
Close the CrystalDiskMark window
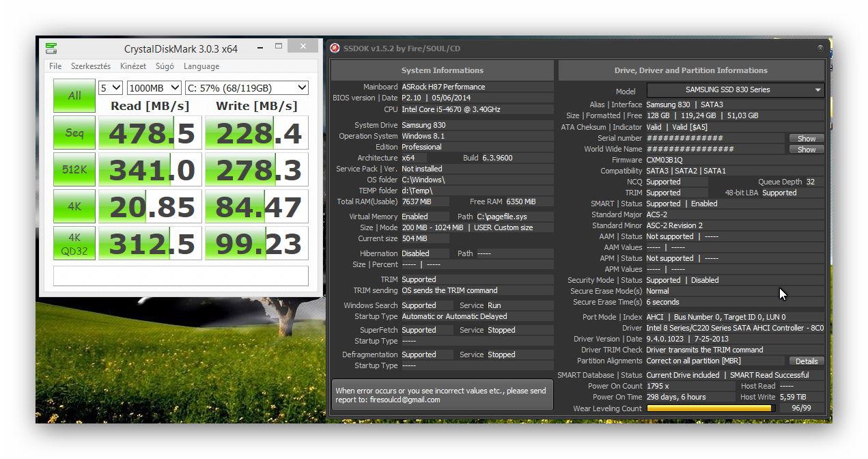(302, 46)
